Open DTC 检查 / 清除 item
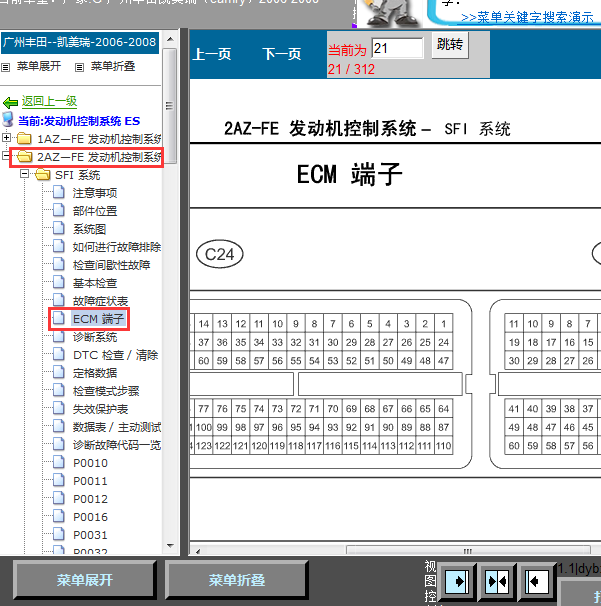Viewport: 601px width, 606px height. pos(115,355)
